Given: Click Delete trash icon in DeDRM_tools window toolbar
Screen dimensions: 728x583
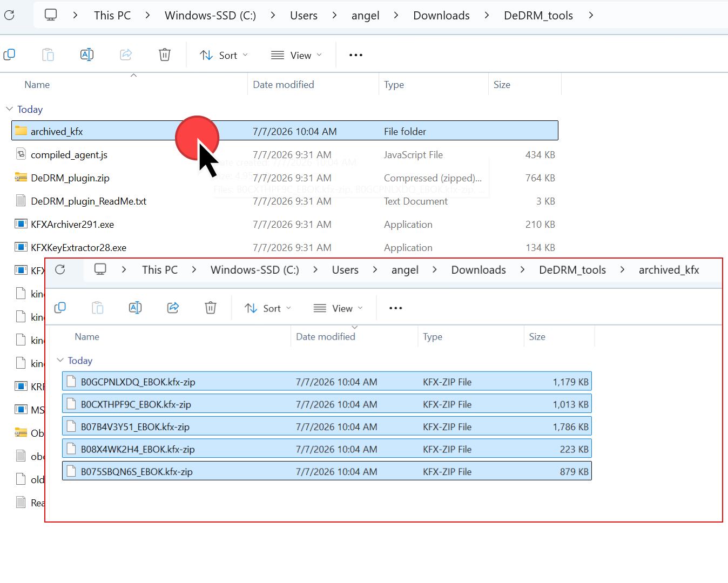Looking at the screenshot, I should click(x=165, y=55).
